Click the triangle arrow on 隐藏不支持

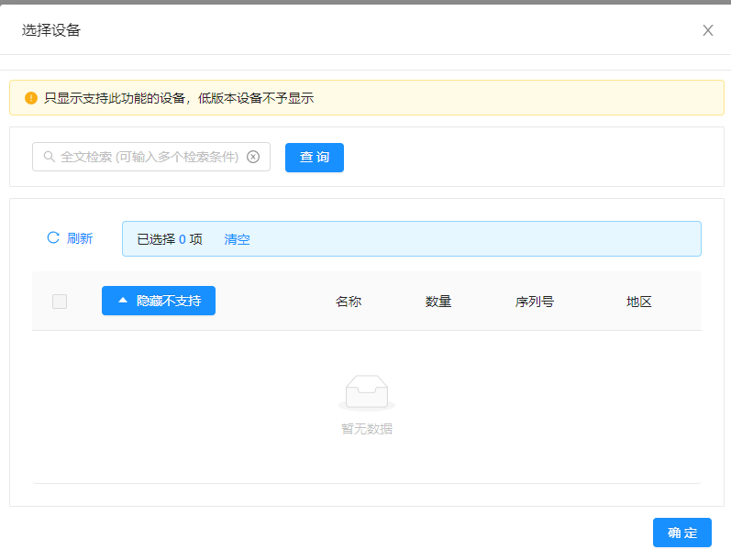coord(123,301)
